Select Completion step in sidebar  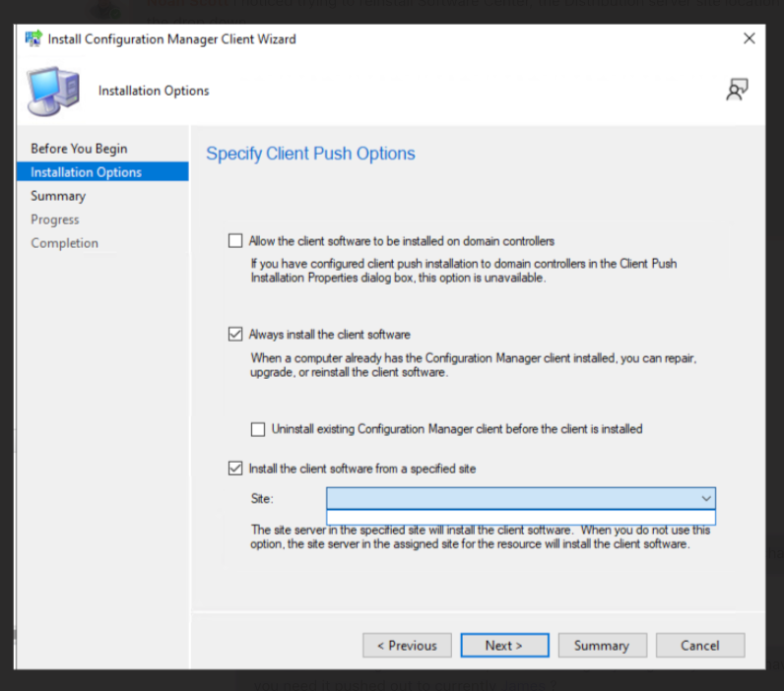[x=64, y=243]
